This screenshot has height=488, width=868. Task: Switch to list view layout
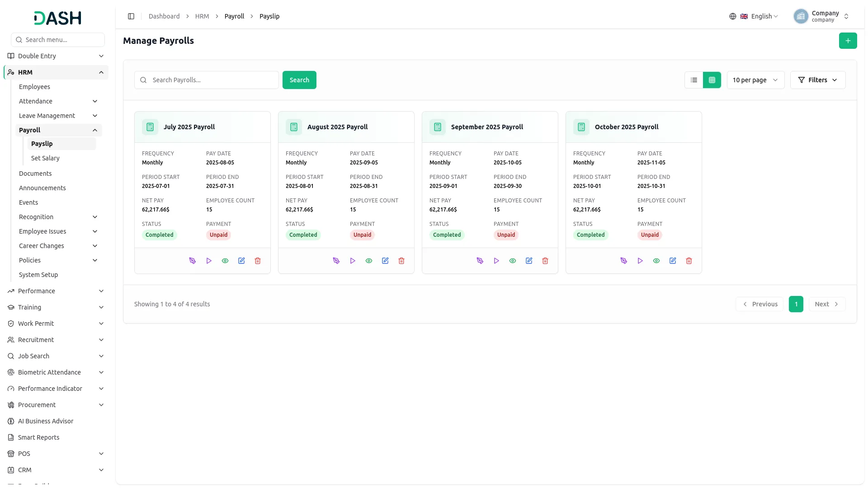coord(694,80)
